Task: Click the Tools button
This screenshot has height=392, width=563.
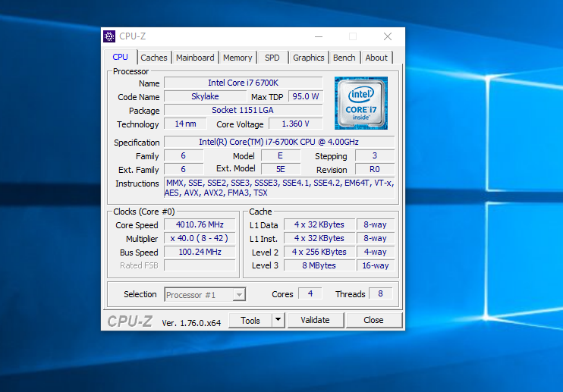Action: (250, 320)
